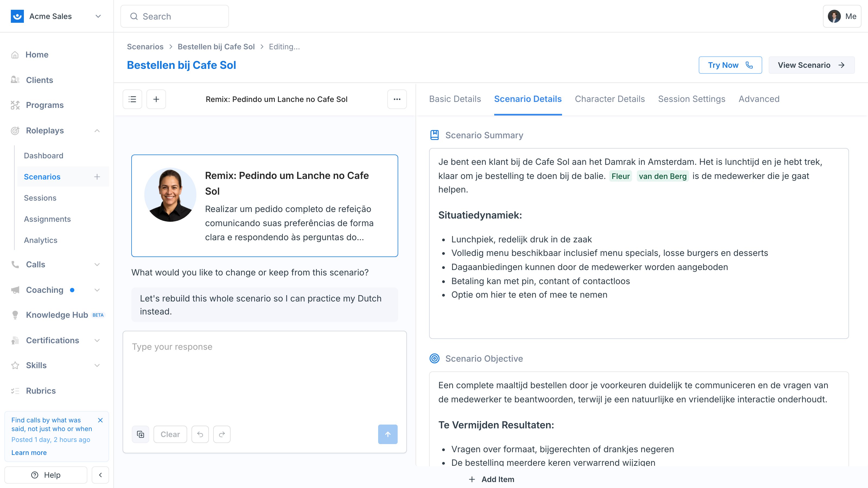
Task: Send response with up-arrow button
Action: coord(388,434)
